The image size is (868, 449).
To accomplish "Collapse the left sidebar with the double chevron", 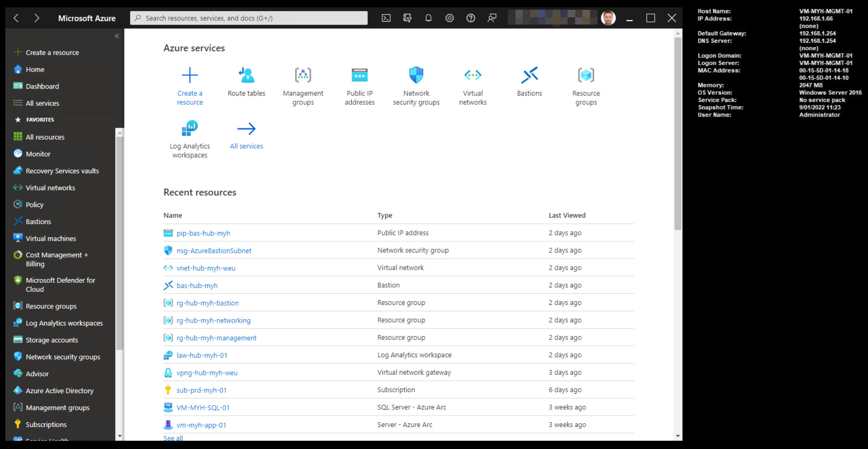I will (x=117, y=36).
